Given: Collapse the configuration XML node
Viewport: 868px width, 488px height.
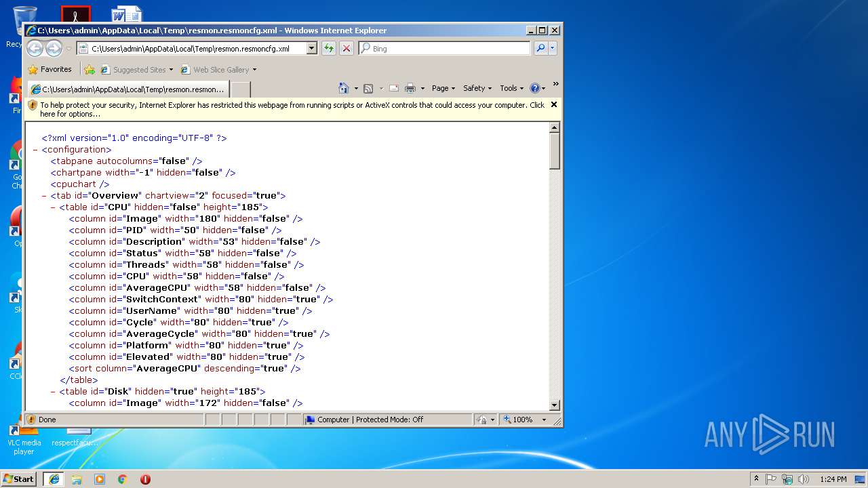Looking at the screenshot, I should click(x=35, y=150).
